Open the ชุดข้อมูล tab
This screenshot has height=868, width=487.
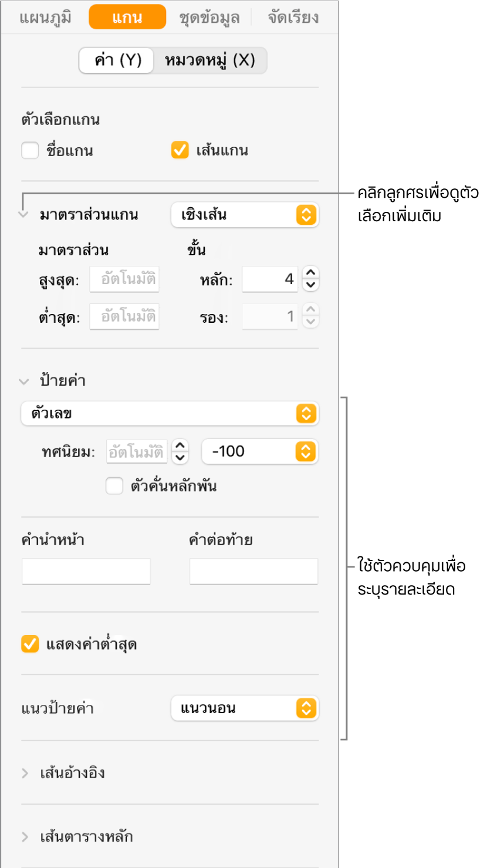209,18
